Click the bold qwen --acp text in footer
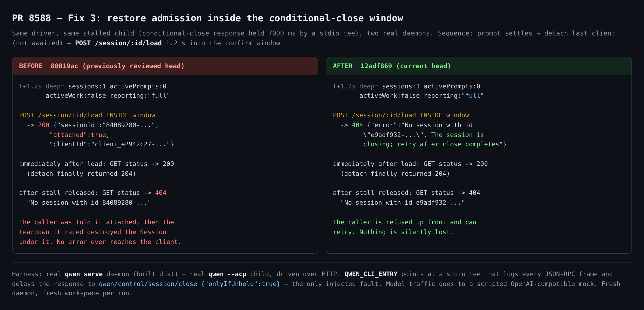This screenshot has width=644, height=310. coord(227,274)
